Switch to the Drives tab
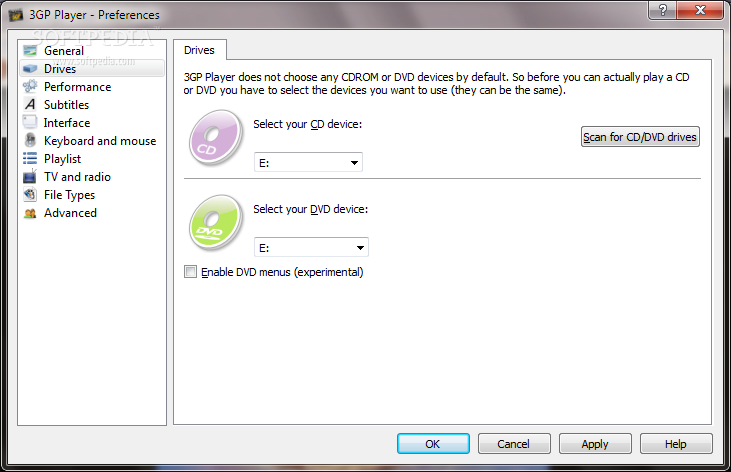 200,50
